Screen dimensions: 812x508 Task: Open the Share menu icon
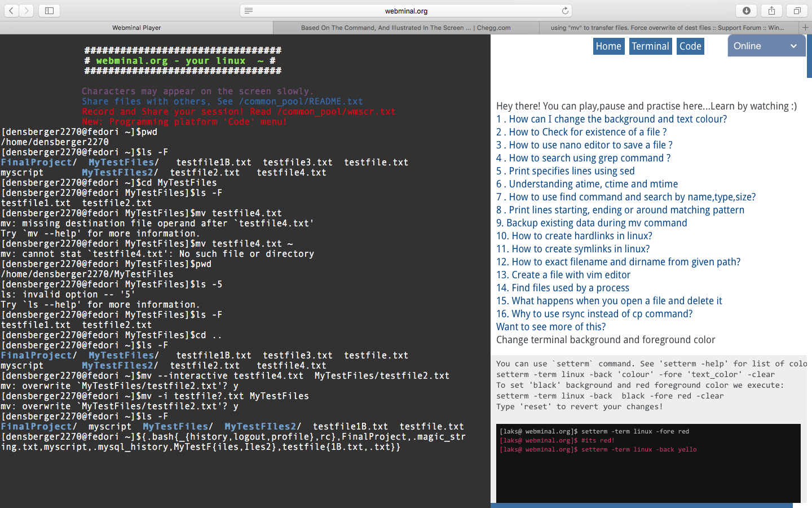click(x=772, y=11)
